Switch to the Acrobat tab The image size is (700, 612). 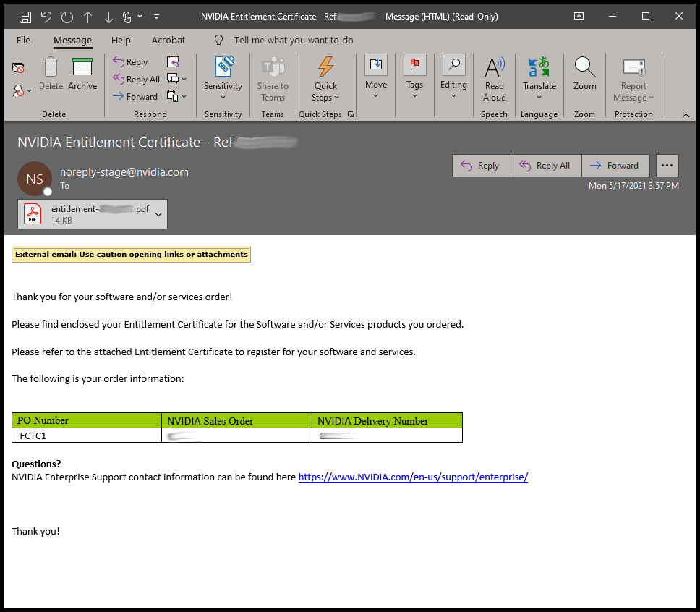[x=168, y=41]
